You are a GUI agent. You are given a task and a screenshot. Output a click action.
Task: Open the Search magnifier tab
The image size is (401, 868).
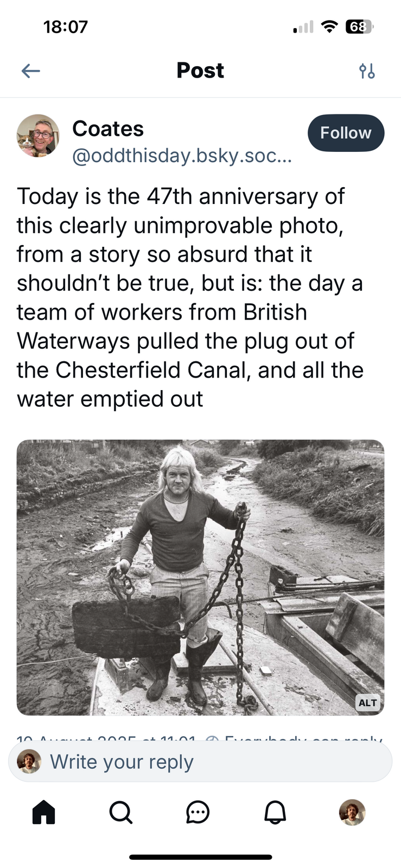click(120, 812)
